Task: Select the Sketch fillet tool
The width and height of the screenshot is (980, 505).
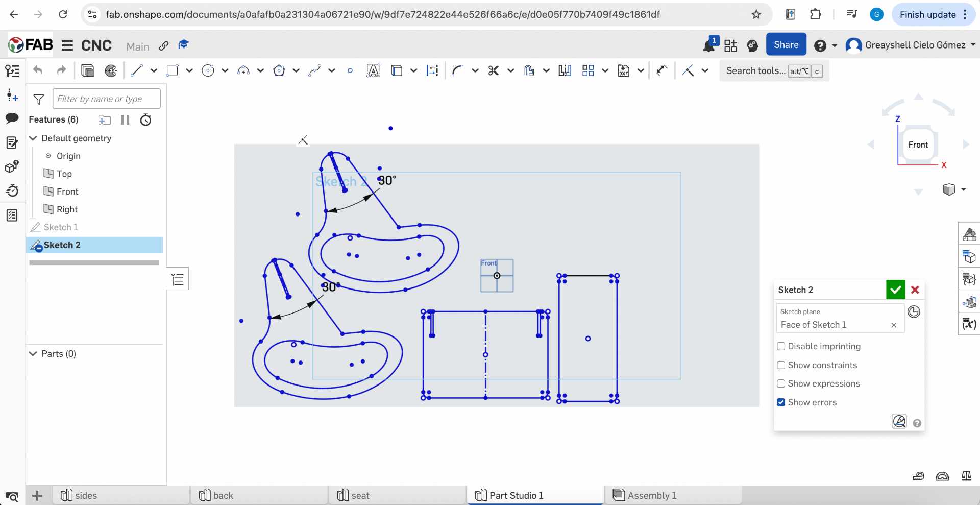Action: pyautogui.click(x=458, y=70)
